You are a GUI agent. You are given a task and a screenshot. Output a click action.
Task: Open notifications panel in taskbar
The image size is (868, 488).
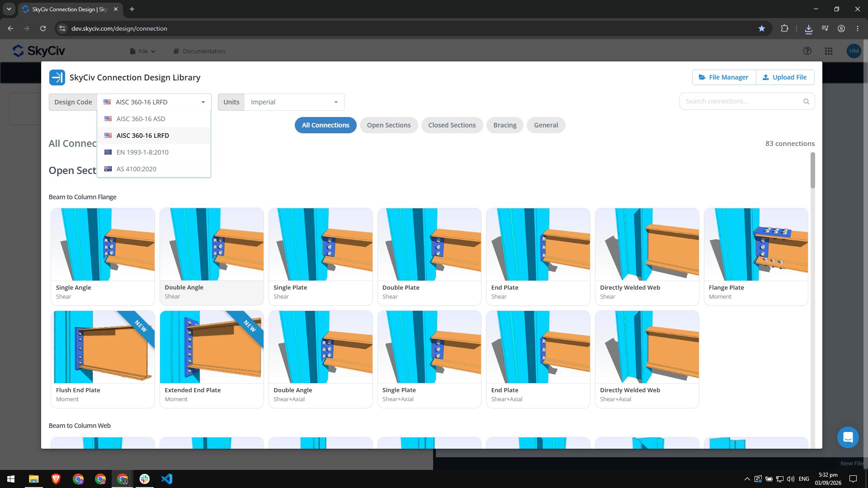(x=853, y=479)
